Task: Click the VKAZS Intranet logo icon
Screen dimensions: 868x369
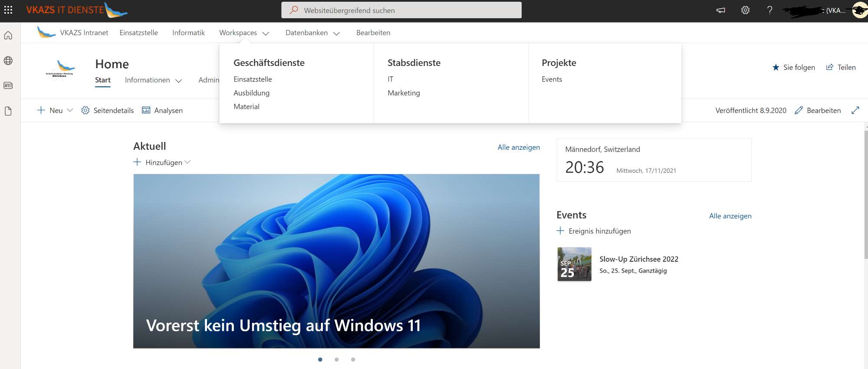Action: point(46,33)
